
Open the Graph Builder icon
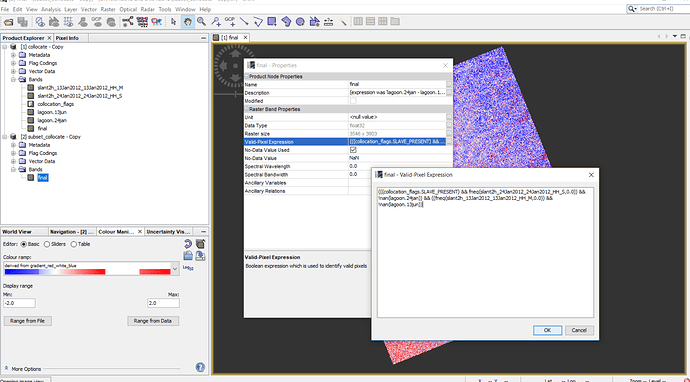coord(128,22)
